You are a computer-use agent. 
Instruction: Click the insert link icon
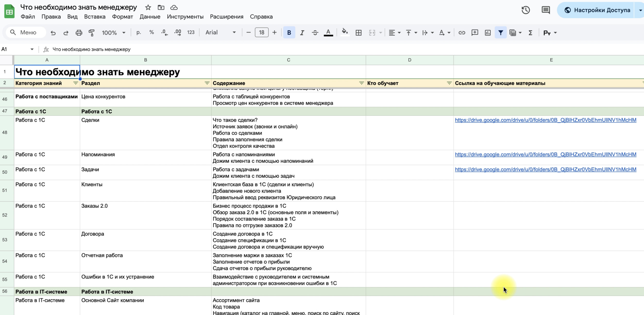(x=462, y=33)
